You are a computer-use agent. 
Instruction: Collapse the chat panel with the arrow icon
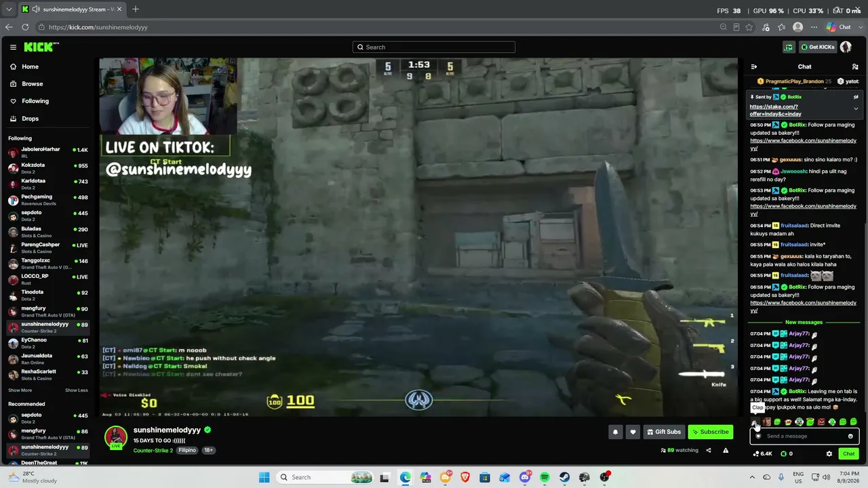click(753, 66)
